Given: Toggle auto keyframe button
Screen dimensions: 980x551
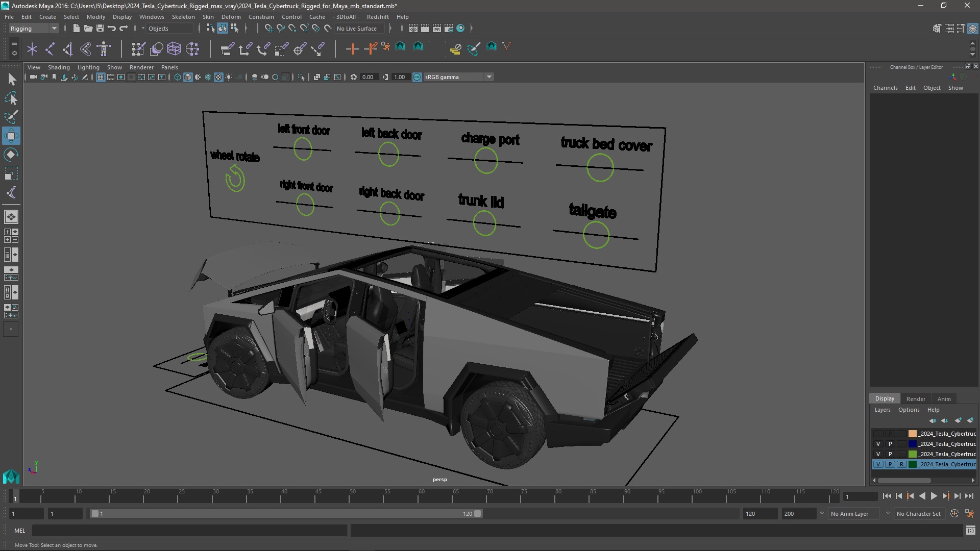Looking at the screenshot, I should pos(954,514).
